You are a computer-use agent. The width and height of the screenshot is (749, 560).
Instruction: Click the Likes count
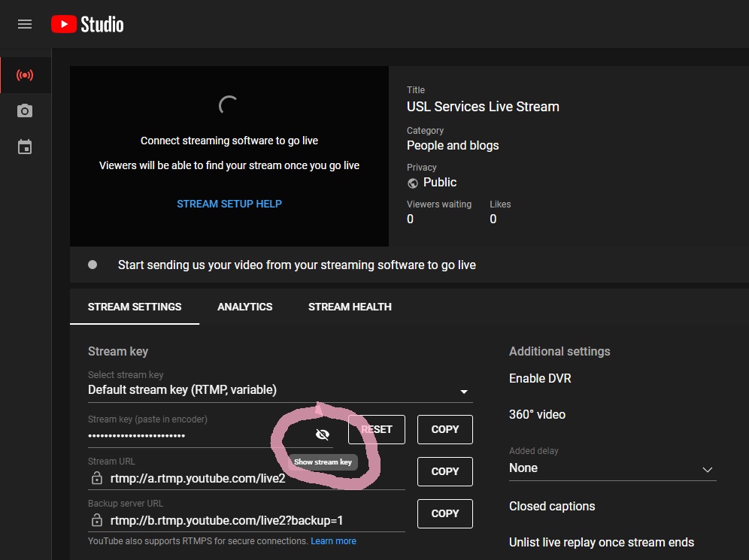pos(493,219)
